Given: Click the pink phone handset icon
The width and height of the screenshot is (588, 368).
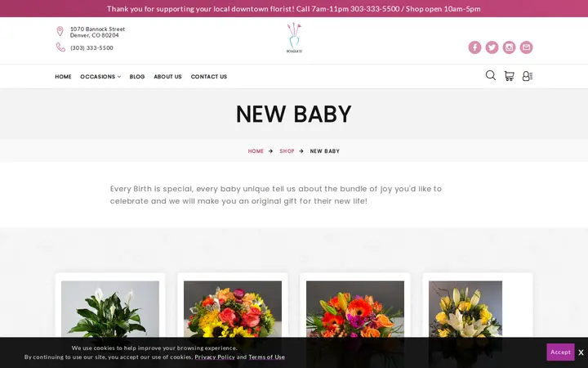Looking at the screenshot, I should 60,47.
